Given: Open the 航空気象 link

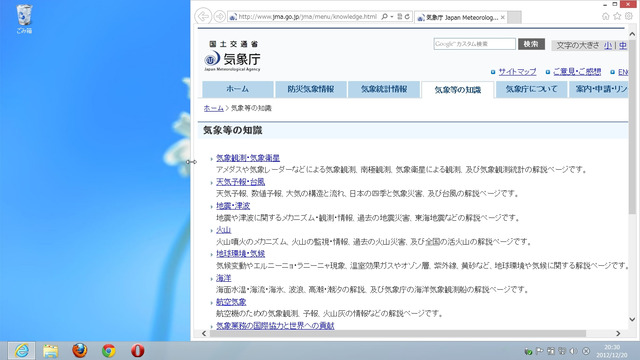Looking at the screenshot, I should click(x=231, y=302).
